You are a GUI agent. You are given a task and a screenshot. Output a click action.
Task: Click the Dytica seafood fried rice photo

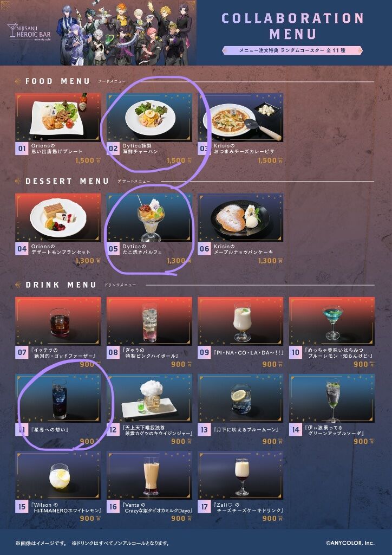coord(149,117)
